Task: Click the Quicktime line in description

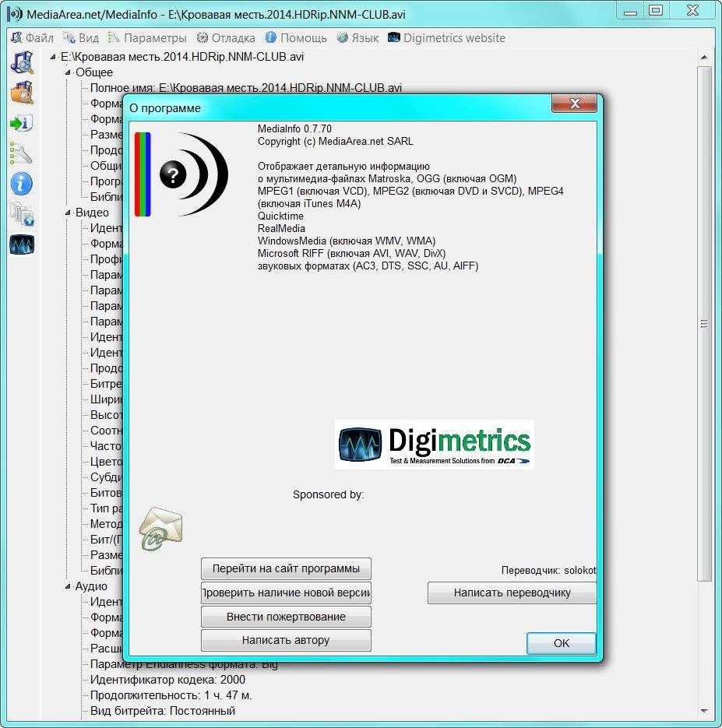Action: [x=280, y=216]
